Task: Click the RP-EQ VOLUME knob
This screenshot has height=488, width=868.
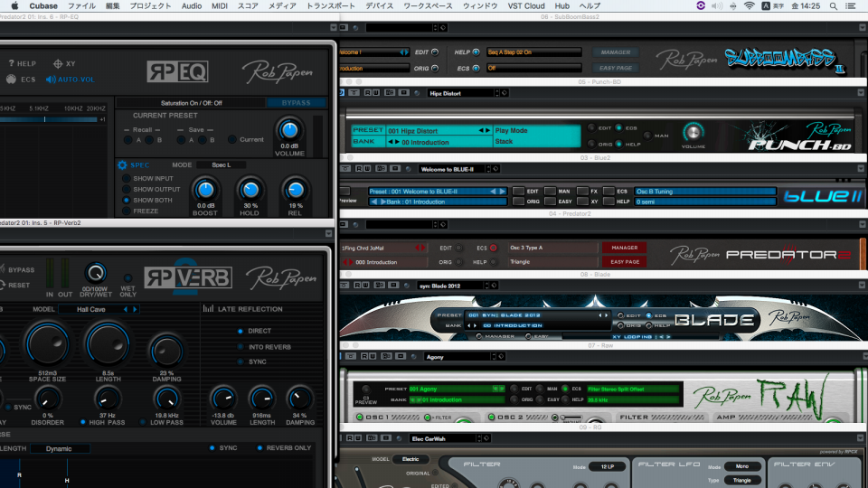Action: coord(289,130)
